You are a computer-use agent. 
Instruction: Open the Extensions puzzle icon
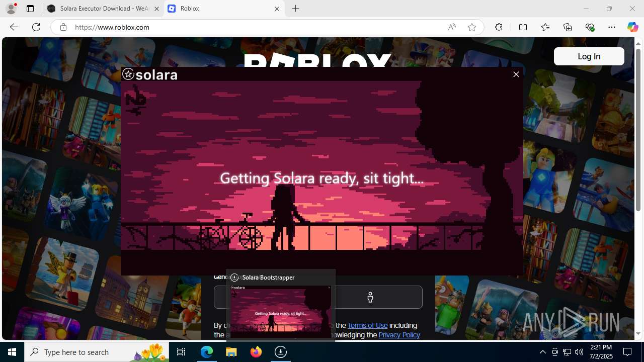coord(499,27)
